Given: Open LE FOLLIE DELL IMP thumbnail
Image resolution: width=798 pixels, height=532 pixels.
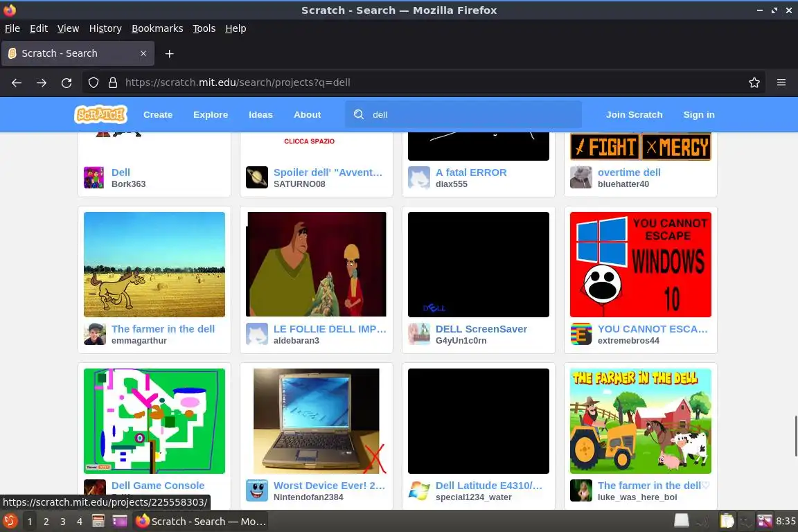Looking at the screenshot, I should [316, 264].
